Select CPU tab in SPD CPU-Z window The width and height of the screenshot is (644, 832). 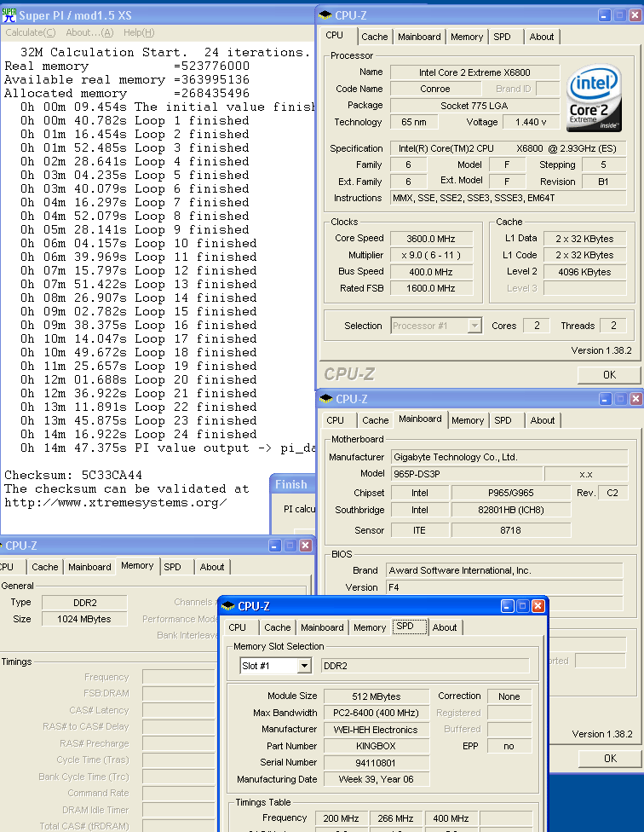tap(238, 627)
